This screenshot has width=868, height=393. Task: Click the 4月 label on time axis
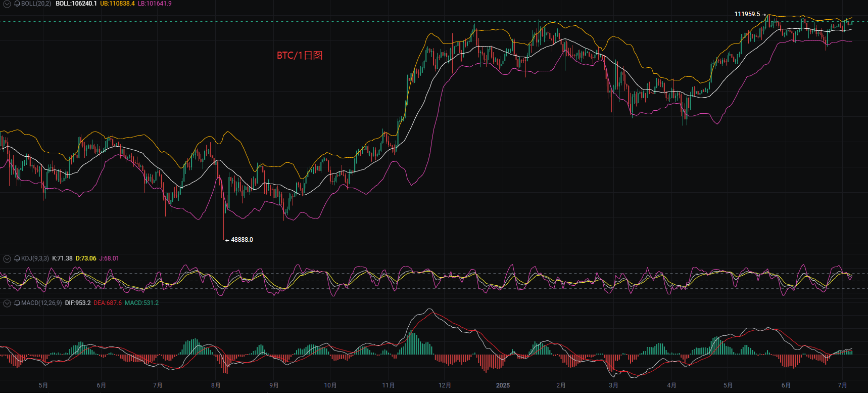[671, 385]
